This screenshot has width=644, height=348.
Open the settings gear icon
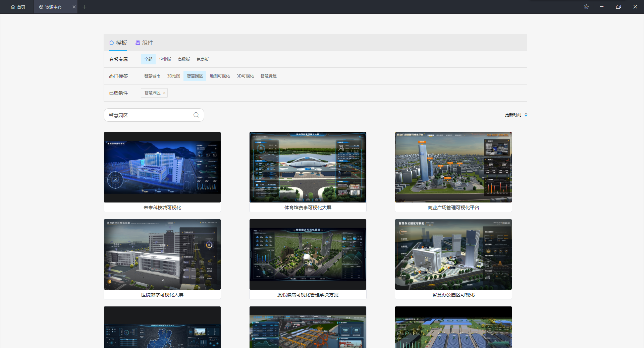[x=586, y=7]
